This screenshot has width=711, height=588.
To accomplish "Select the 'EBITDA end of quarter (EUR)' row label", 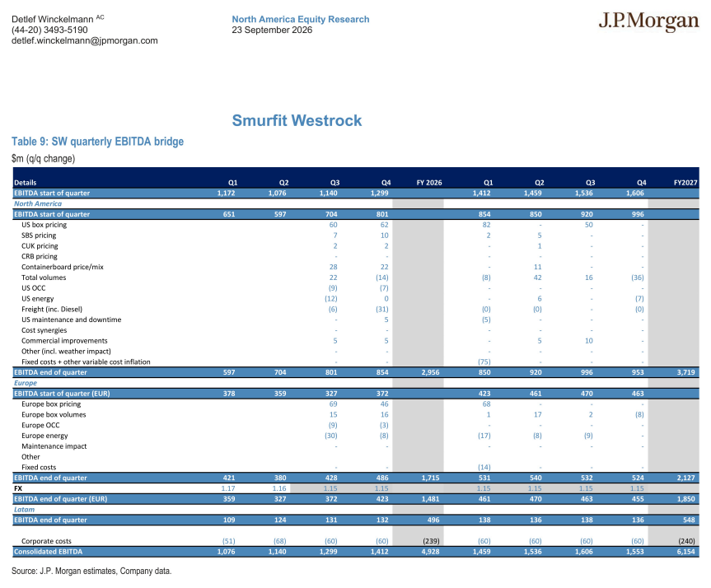I will (61, 499).
